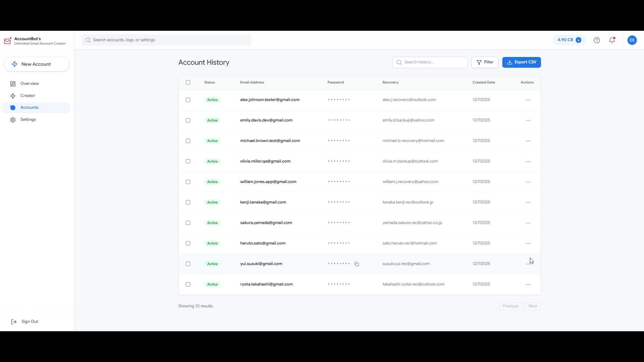644x362 pixels.
Task: Check the alex.johnson.tester@gmail.com row checkbox
Action: coord(188,100)
